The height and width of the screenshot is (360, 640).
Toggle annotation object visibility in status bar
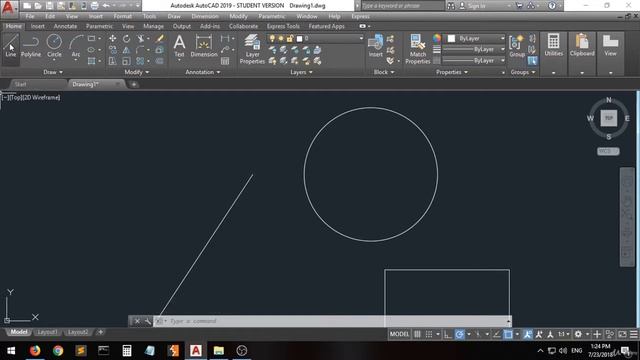click(x=527, y=334)
